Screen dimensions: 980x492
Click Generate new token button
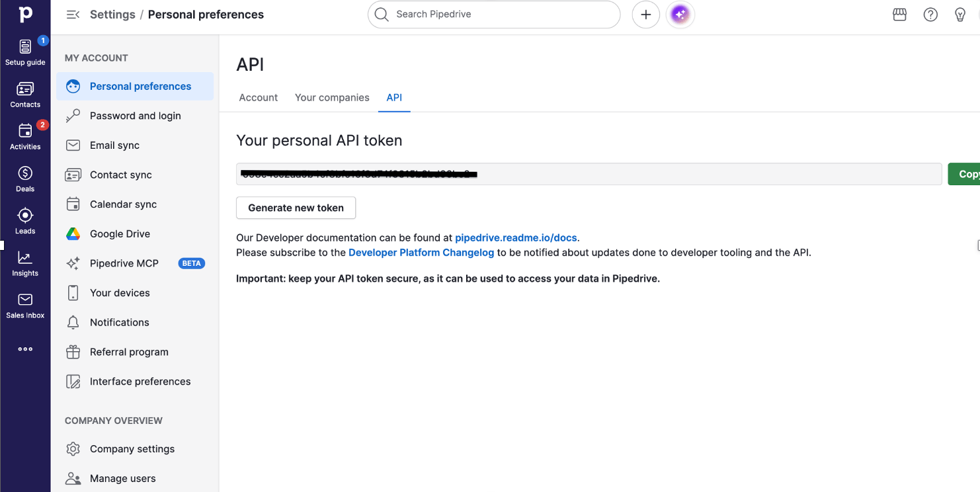(296, 208)
